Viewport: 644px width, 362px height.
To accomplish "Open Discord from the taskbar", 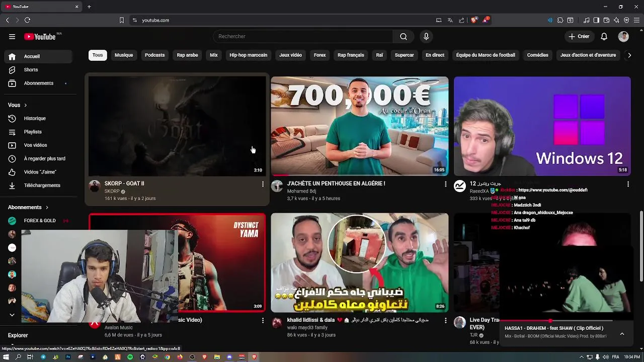I will tap(229, 357).
